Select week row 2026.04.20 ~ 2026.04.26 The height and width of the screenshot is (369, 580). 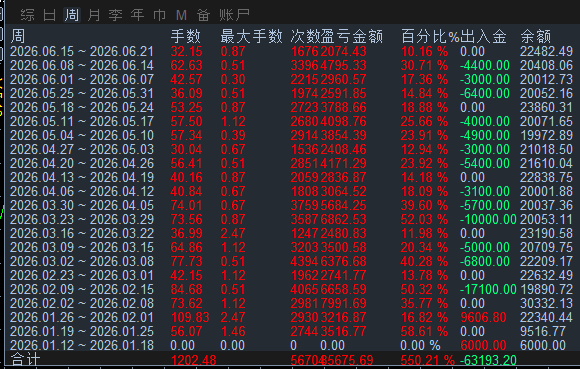pyautogui.click(x=291, y=163)
